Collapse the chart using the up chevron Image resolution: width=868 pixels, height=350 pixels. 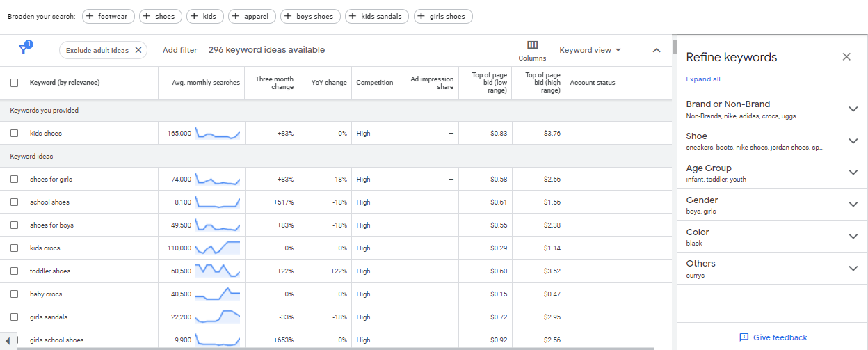[656, 50]
